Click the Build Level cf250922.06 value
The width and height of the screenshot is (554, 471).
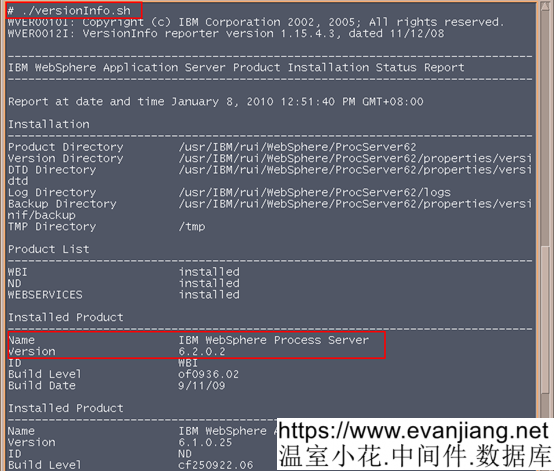pyautogui.click(x=216, y=465)
